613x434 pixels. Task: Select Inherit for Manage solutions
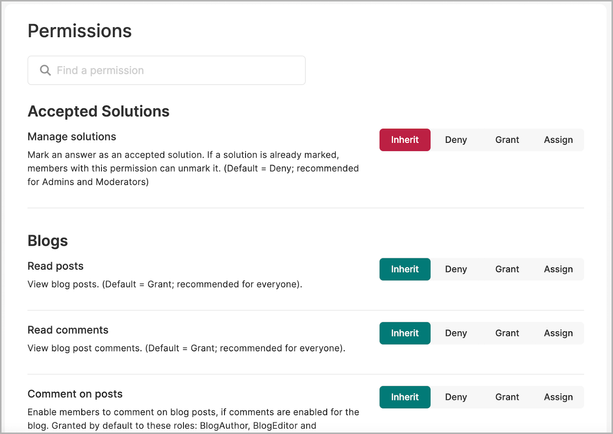[x=405, y=140]
